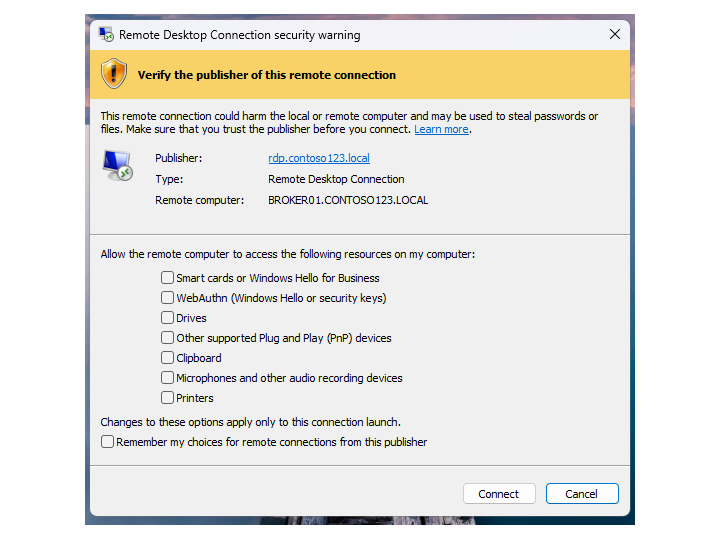Viewport: 720px width, 540px height.
Task: Close the security warning dialog
Action: click(x=615, y=35)
